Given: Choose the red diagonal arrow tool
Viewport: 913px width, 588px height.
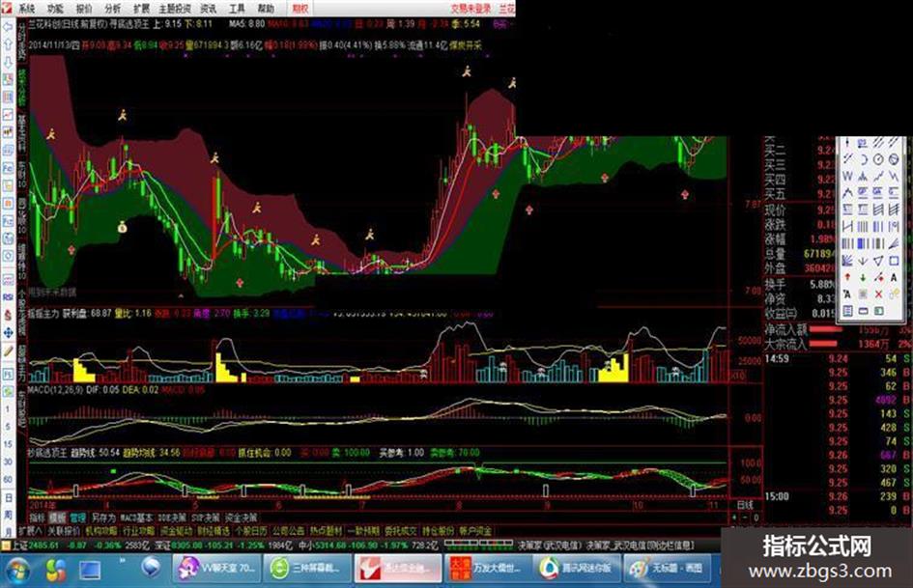Looking at the screenshot, I should (878, 278).
